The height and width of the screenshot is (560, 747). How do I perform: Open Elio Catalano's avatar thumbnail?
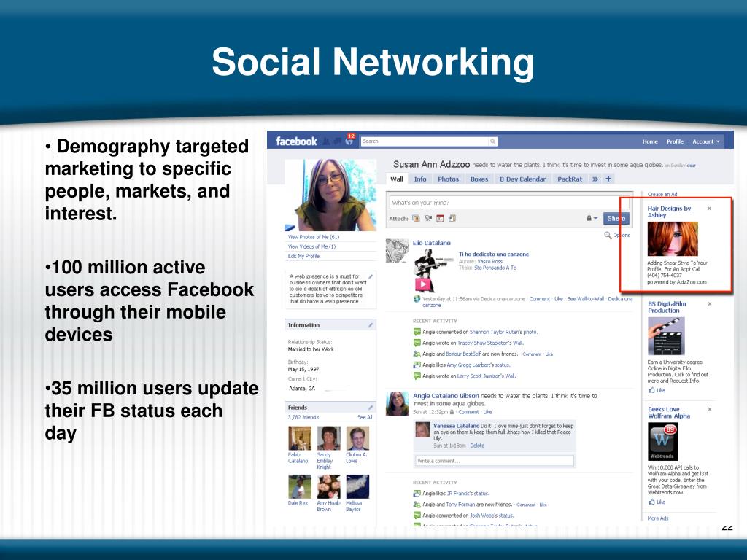(397, 251)
